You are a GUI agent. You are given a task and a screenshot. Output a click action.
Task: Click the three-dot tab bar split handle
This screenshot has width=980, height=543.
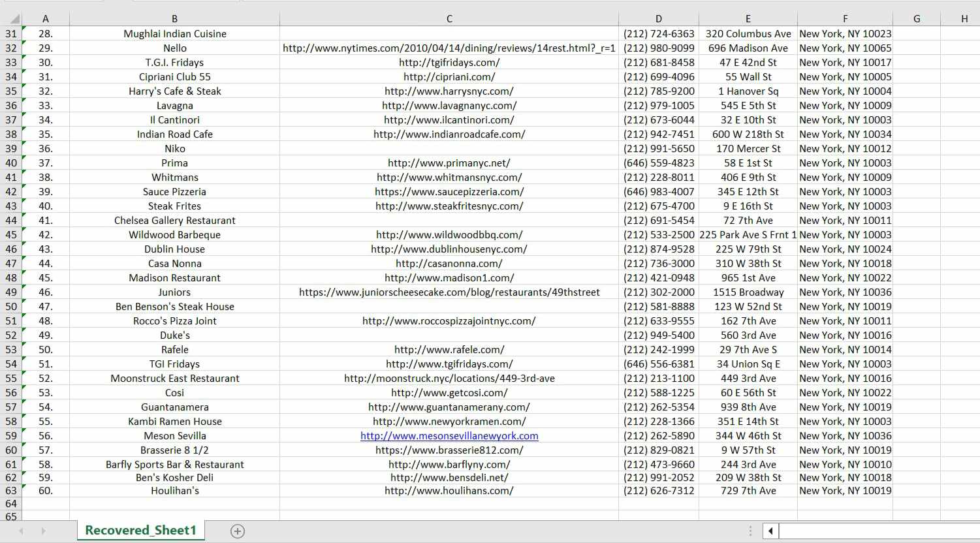pos(750,531)
